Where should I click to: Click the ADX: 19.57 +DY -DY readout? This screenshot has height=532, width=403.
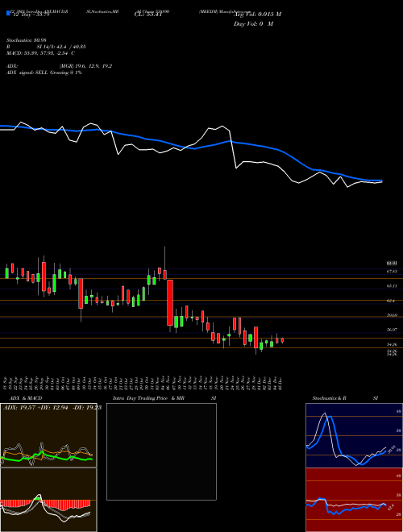[52, 408]
